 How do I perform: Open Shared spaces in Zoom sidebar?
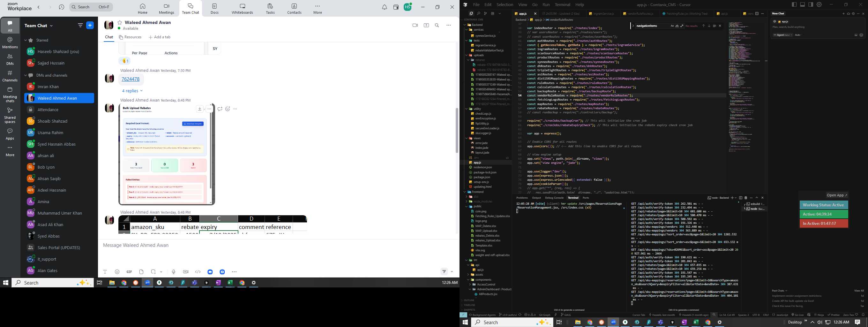(x=10, y=115)
